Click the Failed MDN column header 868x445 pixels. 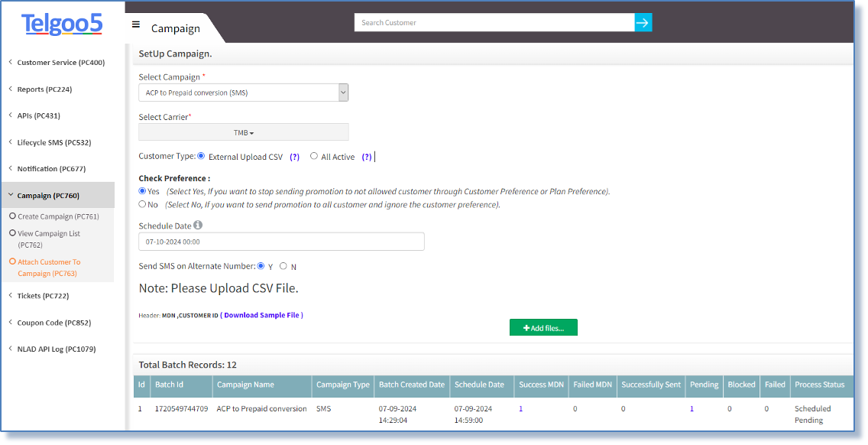(593, 385)
